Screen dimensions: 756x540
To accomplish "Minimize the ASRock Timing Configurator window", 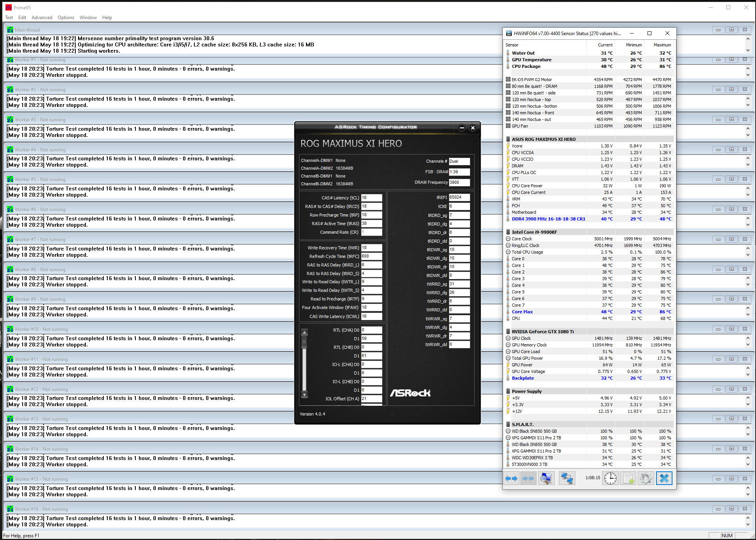I will click(x=462, y=128).
